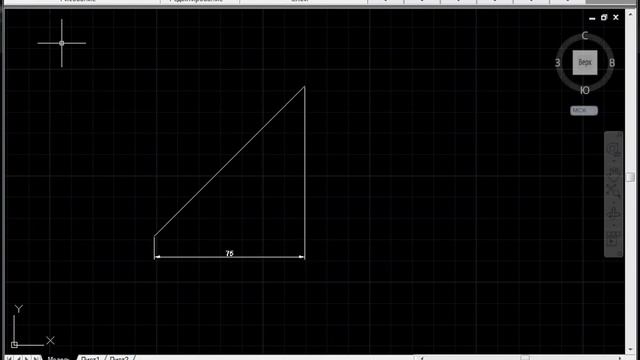Switch to the Лист2 layout tab

[119, 358]
